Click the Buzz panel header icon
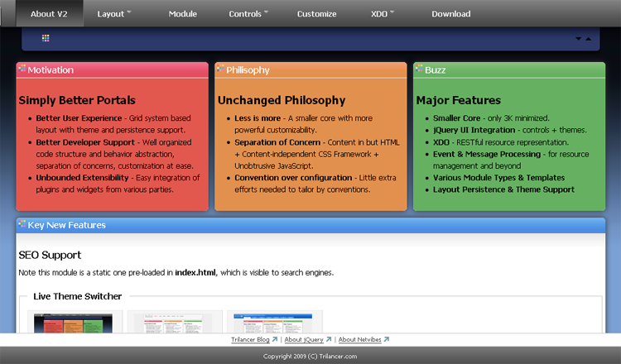The image size is (621, 364). (x=420, y=69)
